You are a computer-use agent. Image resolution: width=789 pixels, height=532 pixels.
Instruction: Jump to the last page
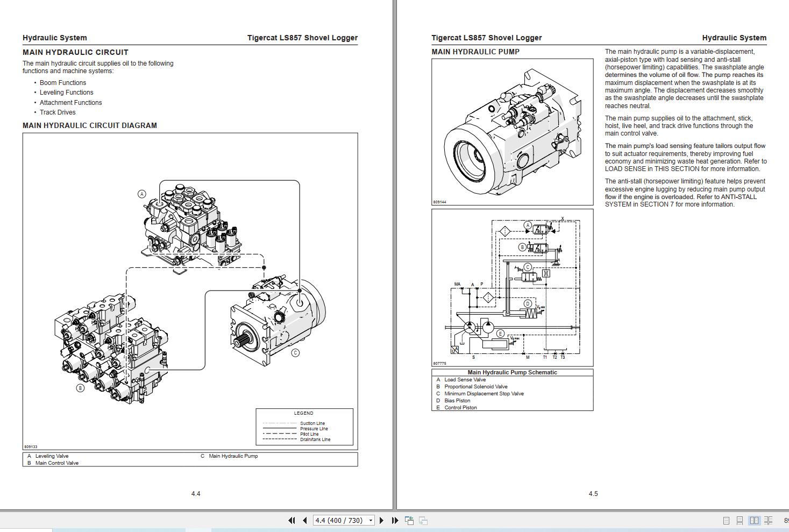(x=394, y=521)
